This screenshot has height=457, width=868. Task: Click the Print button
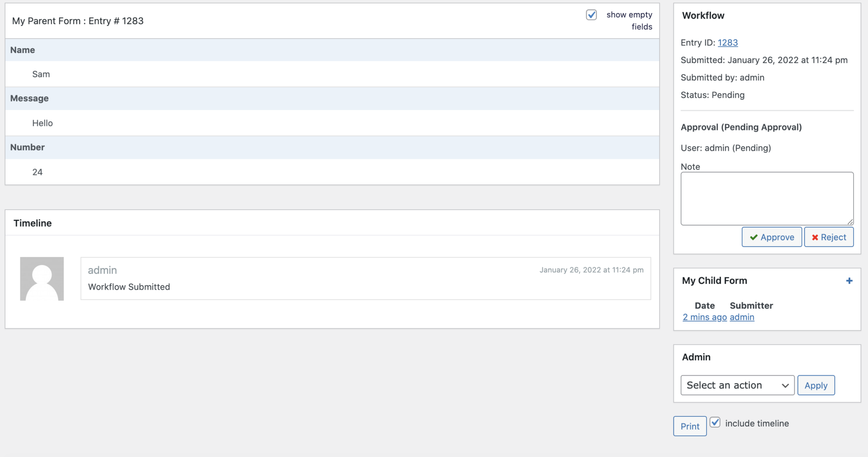(690, 426)
